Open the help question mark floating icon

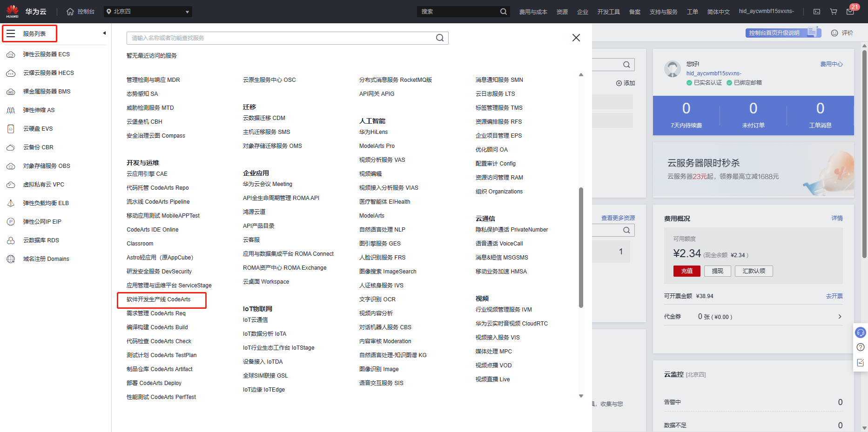(861, 347)
